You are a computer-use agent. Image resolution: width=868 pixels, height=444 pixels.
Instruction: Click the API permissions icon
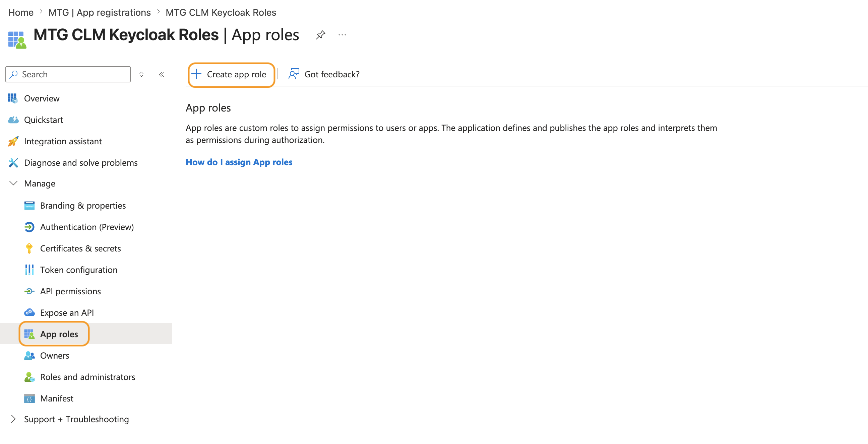(29, 292)
